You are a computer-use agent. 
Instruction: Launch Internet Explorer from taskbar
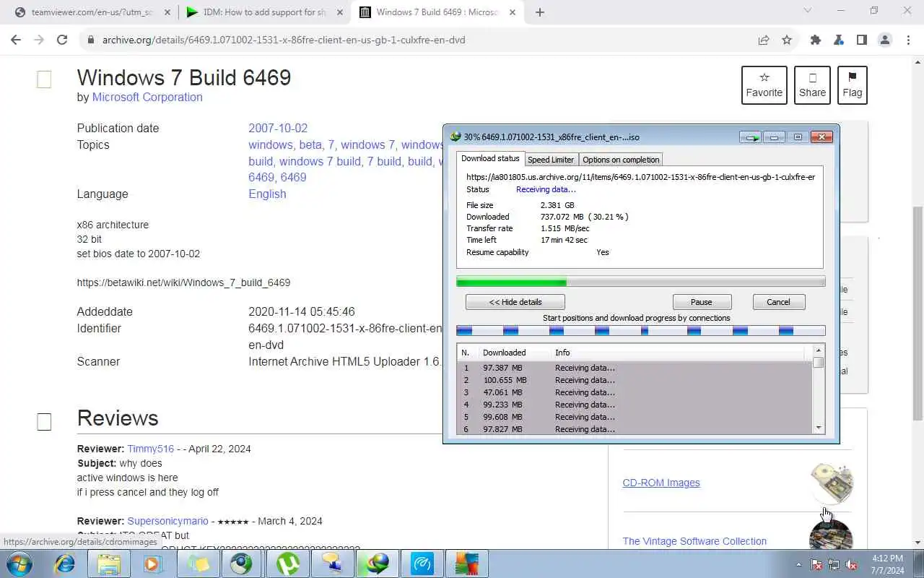[65, 564]
